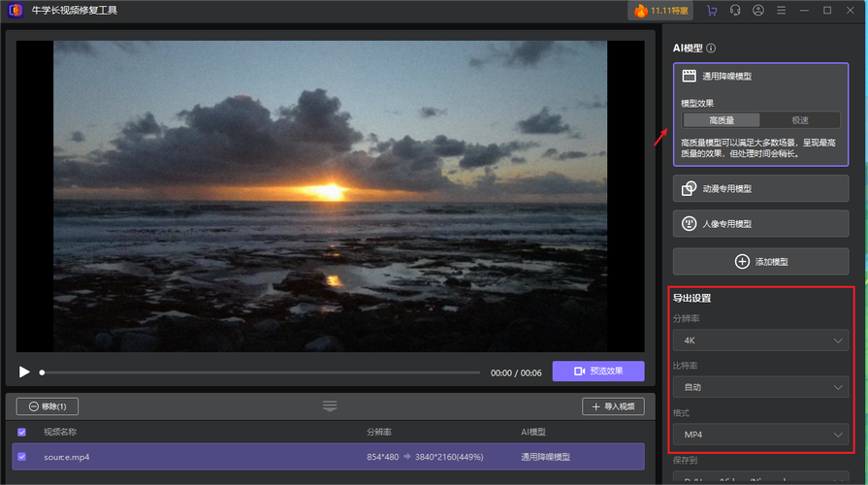Open the 比特率 自动 dropdown

point(760,387)
